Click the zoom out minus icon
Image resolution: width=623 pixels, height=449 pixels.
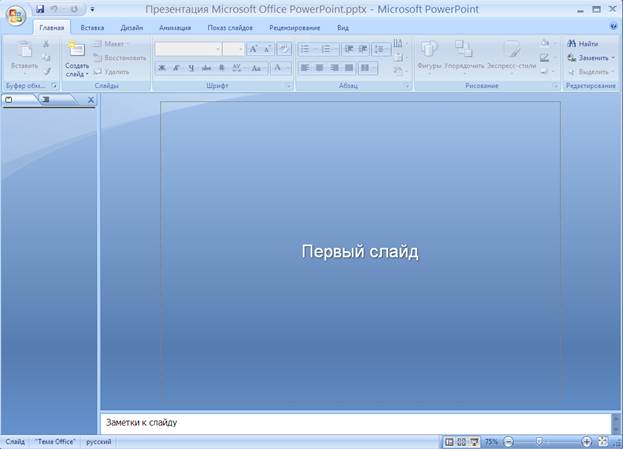point(509,441)
